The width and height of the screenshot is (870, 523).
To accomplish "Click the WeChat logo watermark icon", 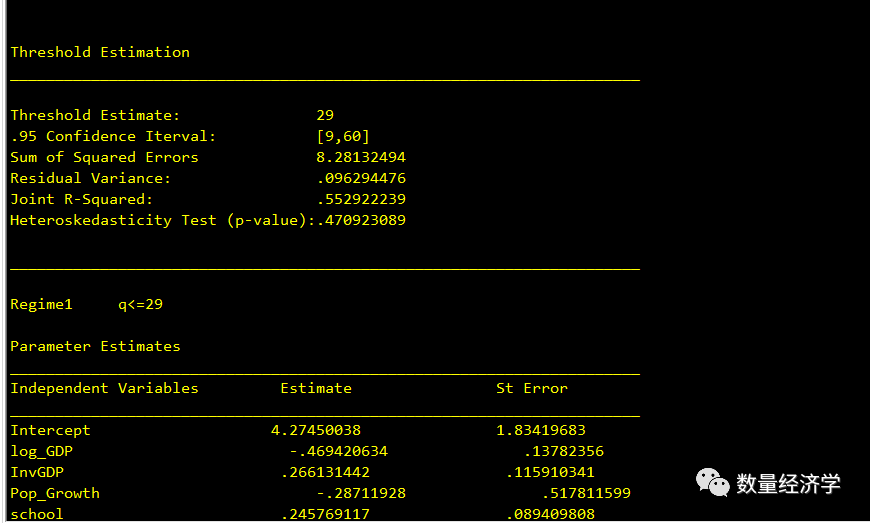I will 712,483.
